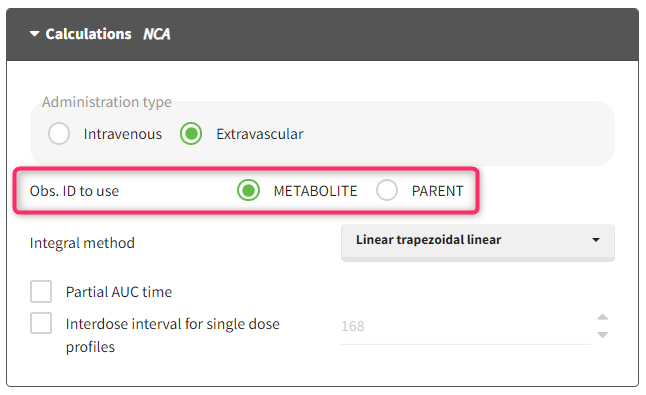Click the Integral method dropdown arrow
This screenshot has width=646, height=395.
[x=596, y=240]
